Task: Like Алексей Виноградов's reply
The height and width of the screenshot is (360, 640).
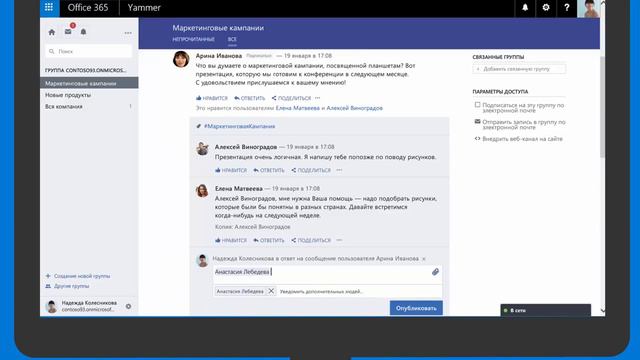Action: click(231, 170)
